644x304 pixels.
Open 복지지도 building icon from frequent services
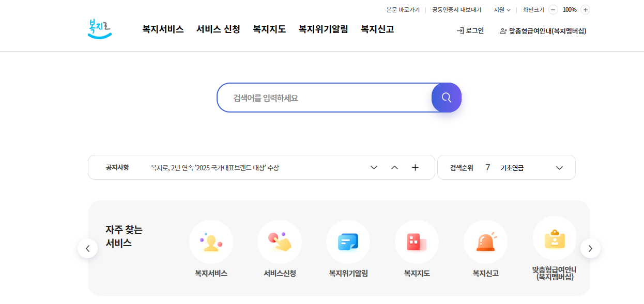pyautogui.click(x=417, y=242)
